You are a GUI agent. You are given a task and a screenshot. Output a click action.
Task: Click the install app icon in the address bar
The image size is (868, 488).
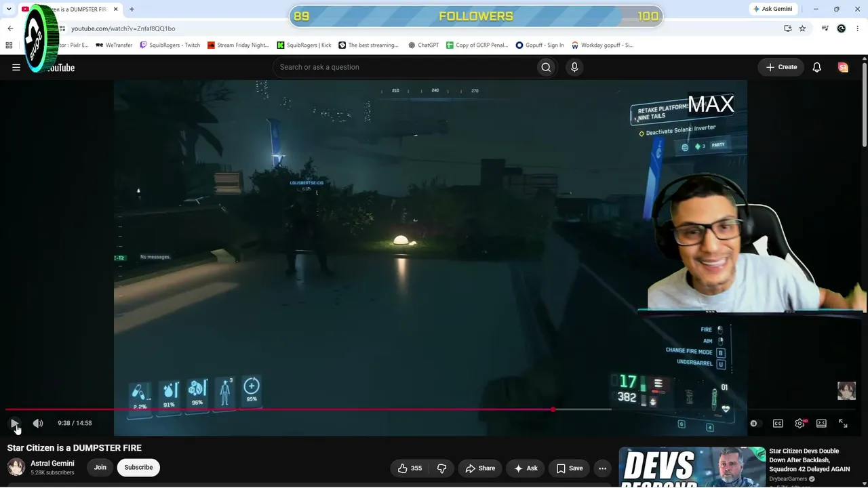[x=787, y=28]
